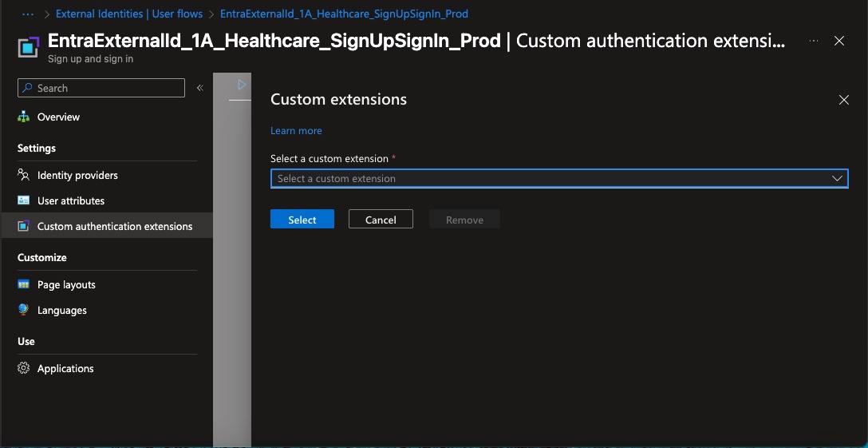Click the play icon behind the panel
Image resolution: width=868 pixels, height=448 pixels.
242,85
